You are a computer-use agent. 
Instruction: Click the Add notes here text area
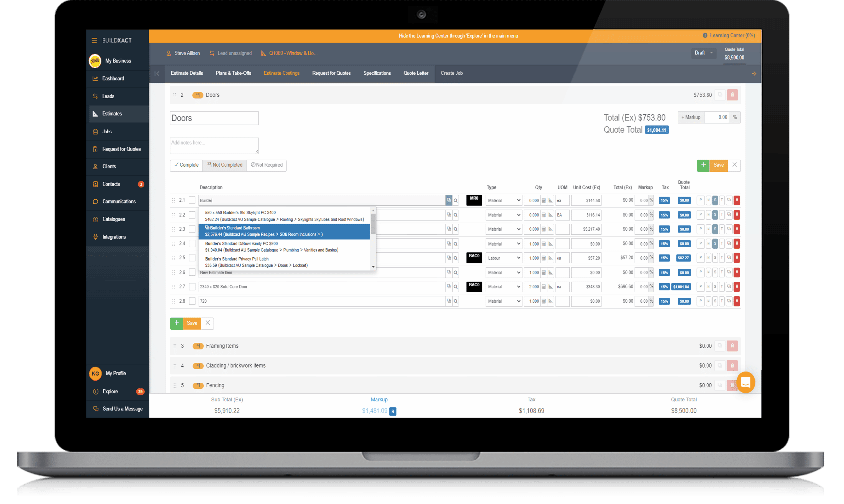214,146
